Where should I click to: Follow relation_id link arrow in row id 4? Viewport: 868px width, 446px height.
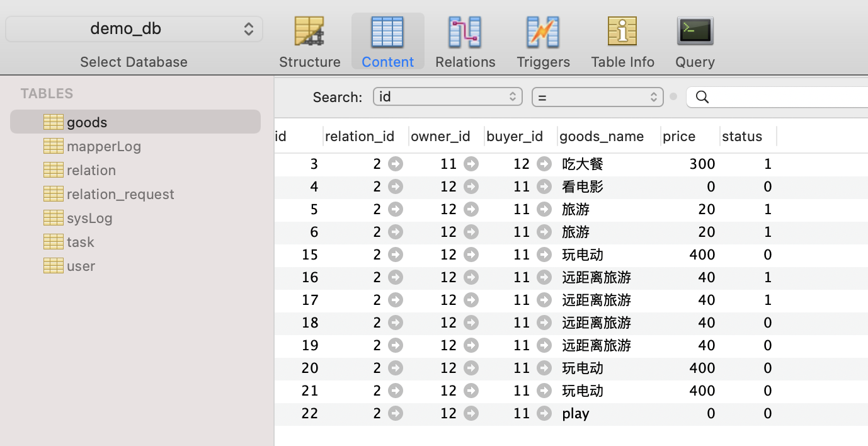396,187
